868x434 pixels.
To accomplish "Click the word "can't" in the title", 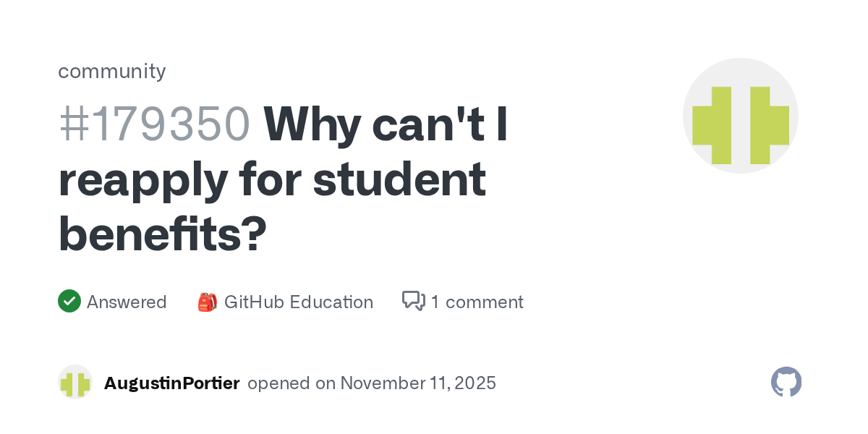I will coord(429,124).
